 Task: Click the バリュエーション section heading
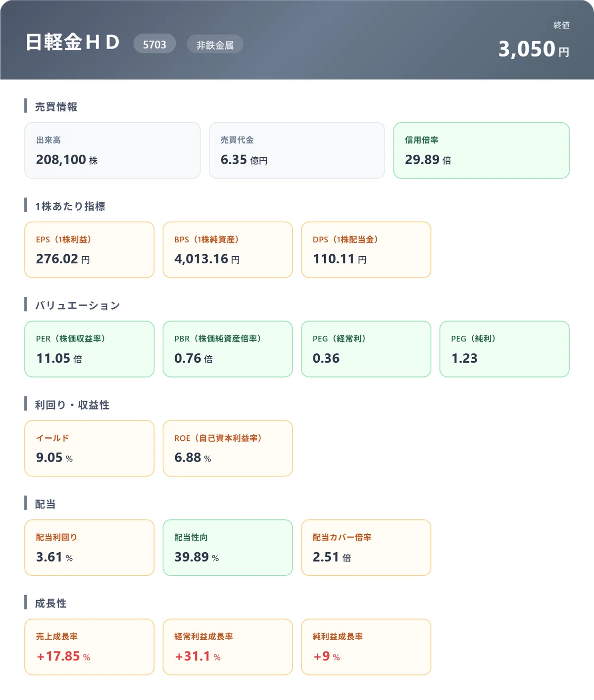coord(77,305)
